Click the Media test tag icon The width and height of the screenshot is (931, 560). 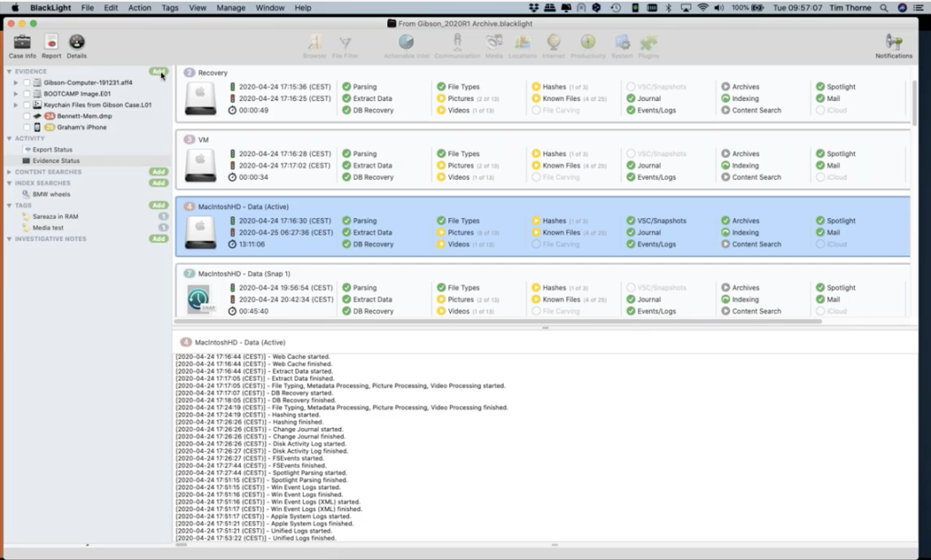(26, 227)
